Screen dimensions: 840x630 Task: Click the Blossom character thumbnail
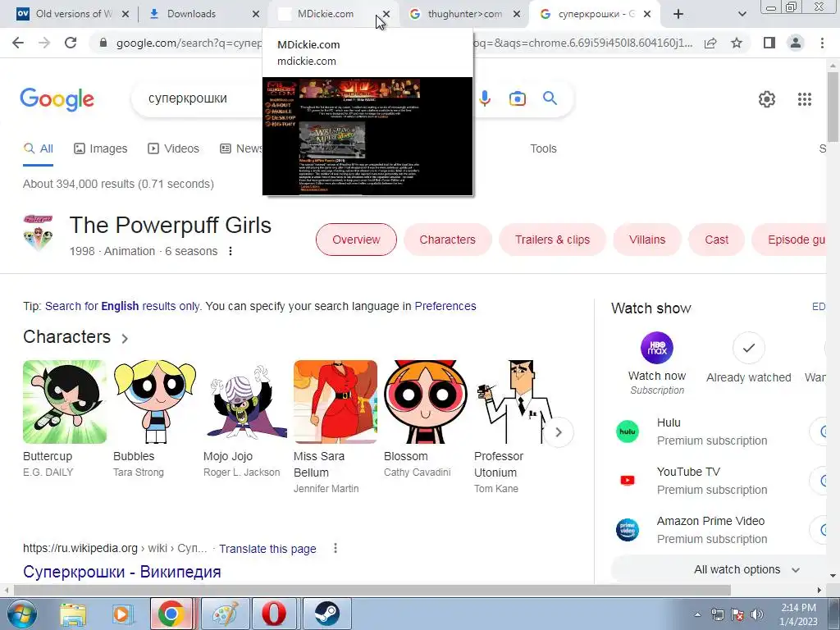426,402
